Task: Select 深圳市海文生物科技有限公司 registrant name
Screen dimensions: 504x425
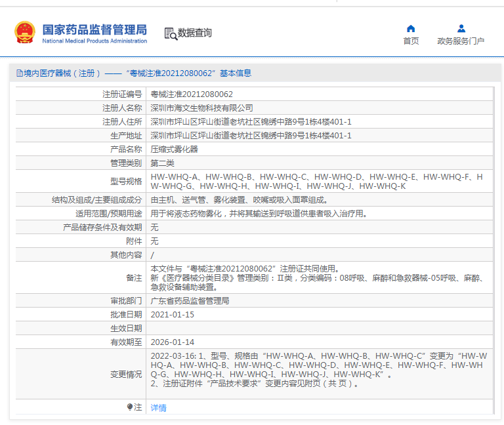Action: (201, 108)
